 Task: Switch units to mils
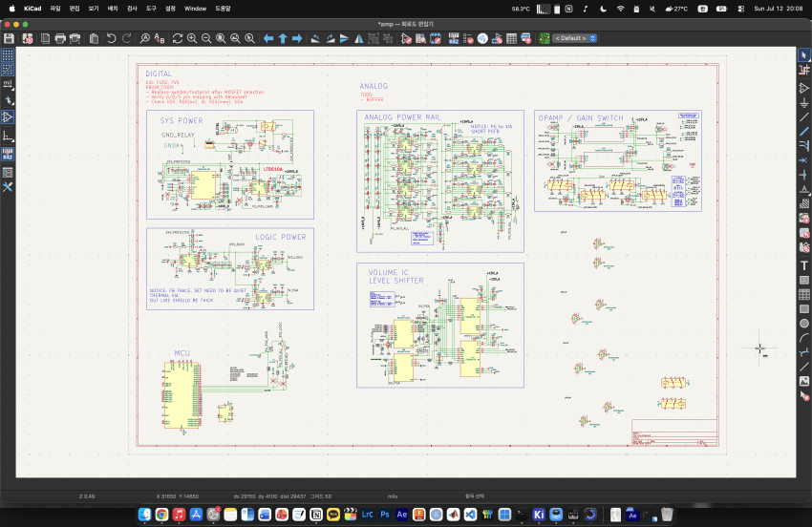pos(8,84)
